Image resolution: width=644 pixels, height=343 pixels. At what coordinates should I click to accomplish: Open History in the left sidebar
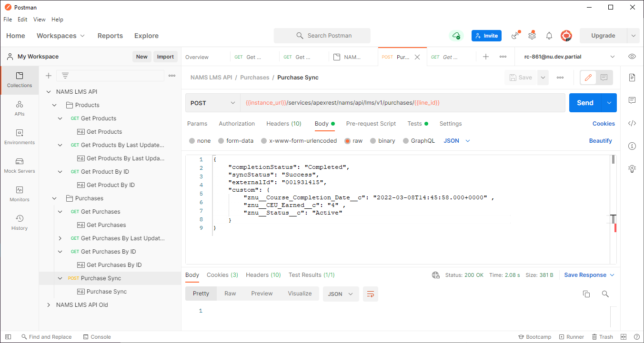[19, 222]
